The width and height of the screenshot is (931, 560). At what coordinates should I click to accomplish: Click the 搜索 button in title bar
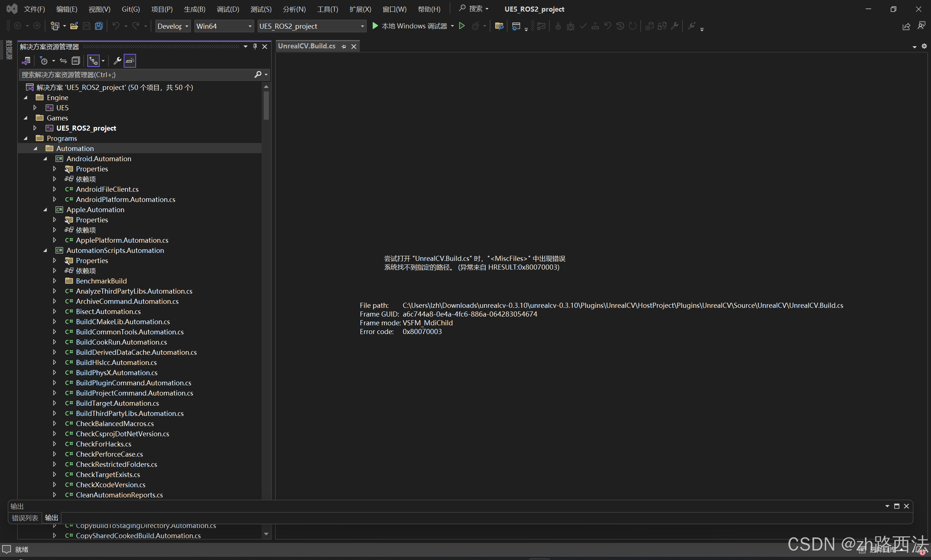click(x=474, y=9)
